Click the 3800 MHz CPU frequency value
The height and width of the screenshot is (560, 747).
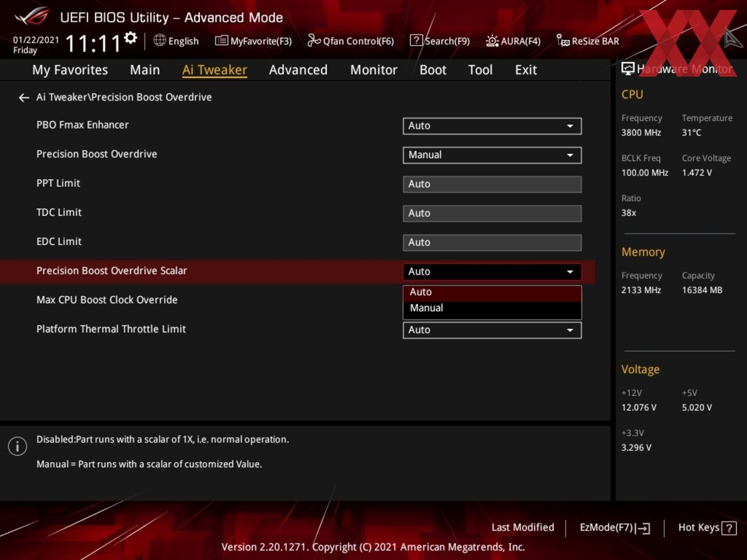pos(641,133)
